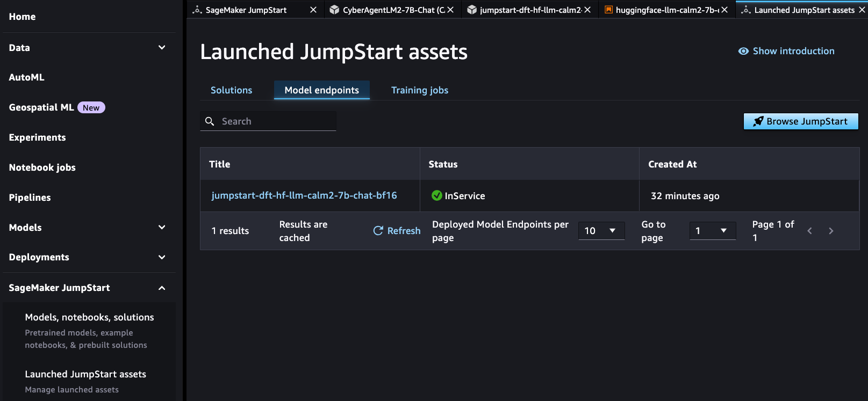Image resolution: width=868 pixels, height=401 pixels.
Task: Open Experiments from the sidebar
Action: [x=38, y=137]
